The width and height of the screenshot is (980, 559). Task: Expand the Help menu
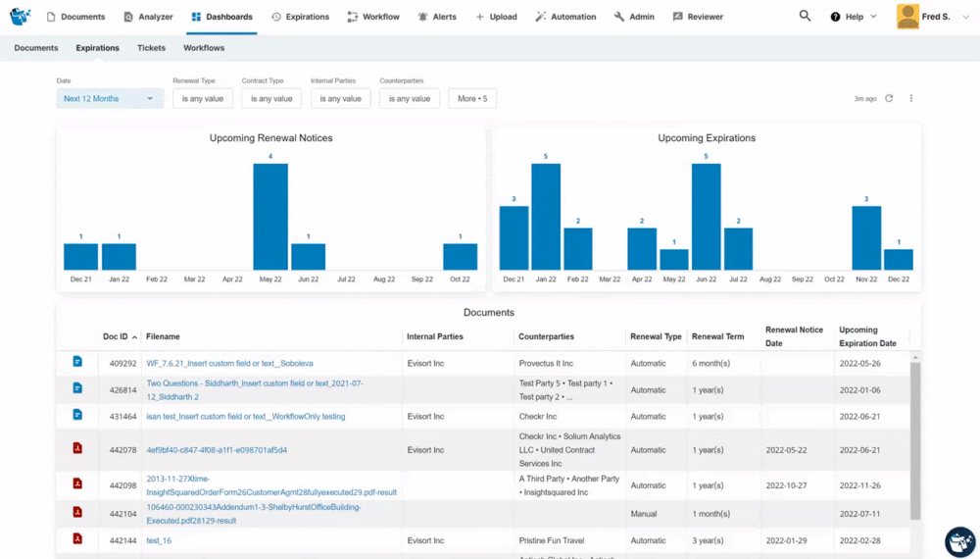[x=853, y=17]
